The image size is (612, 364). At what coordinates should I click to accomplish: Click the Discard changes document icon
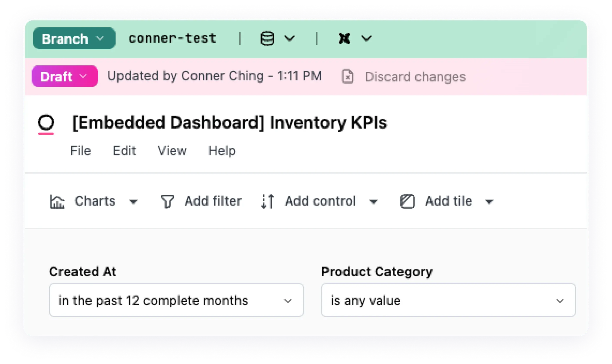[x=348, y=76]
